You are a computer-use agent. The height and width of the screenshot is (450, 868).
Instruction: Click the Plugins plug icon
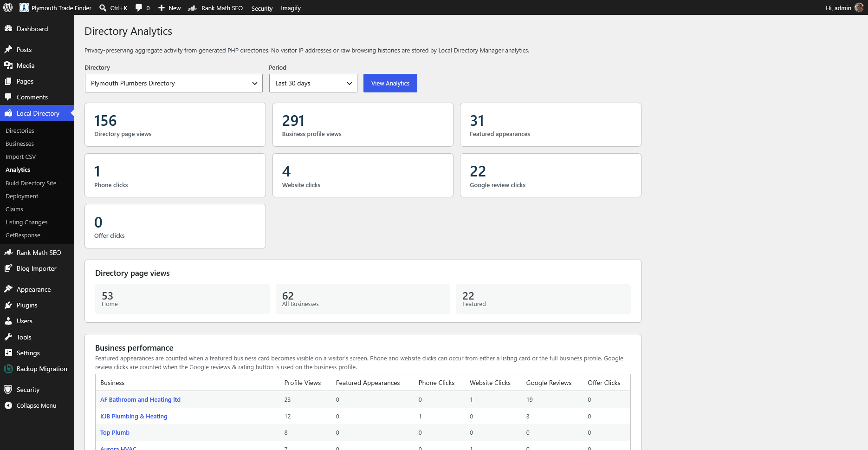coord(8,305)
